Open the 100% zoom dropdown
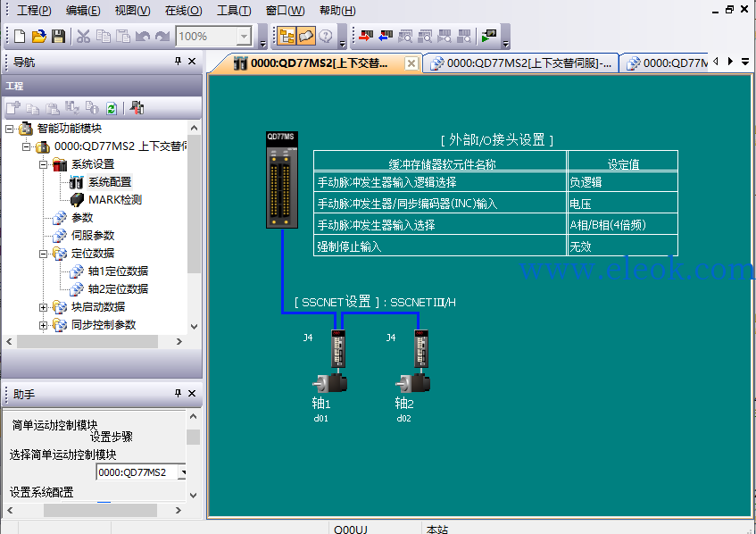The height and width of the screenshot is (534, 756). [x=244, y=37]
